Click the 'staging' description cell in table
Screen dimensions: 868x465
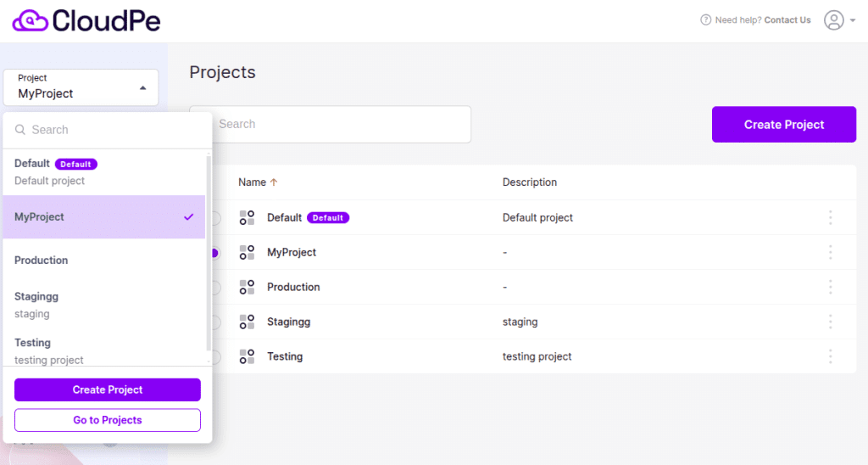coord(520,322)
